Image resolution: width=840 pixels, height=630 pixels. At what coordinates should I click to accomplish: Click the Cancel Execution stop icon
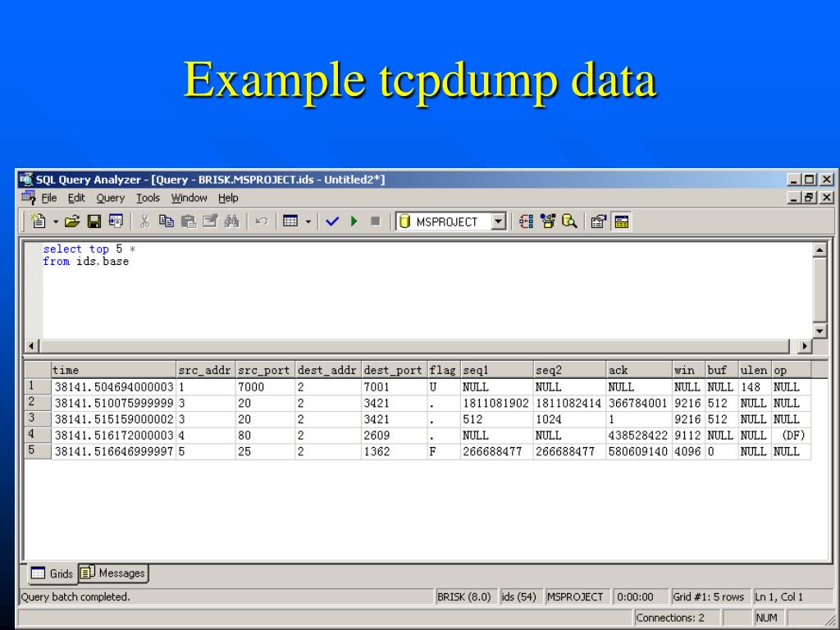(x=376, y=221)
